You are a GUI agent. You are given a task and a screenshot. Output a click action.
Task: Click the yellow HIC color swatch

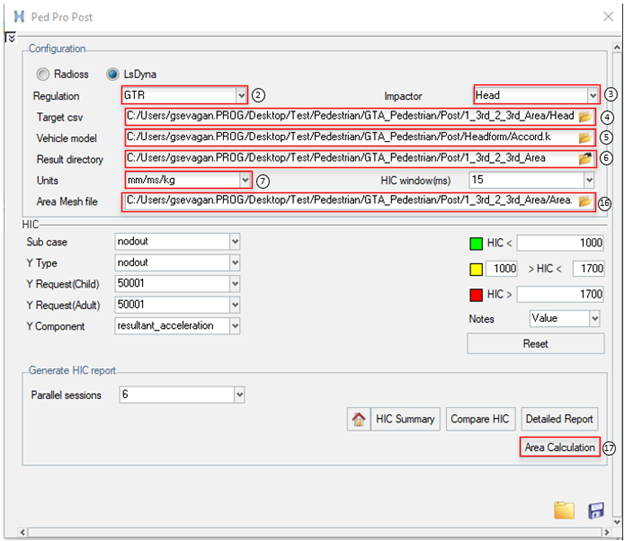click(476, 270)
